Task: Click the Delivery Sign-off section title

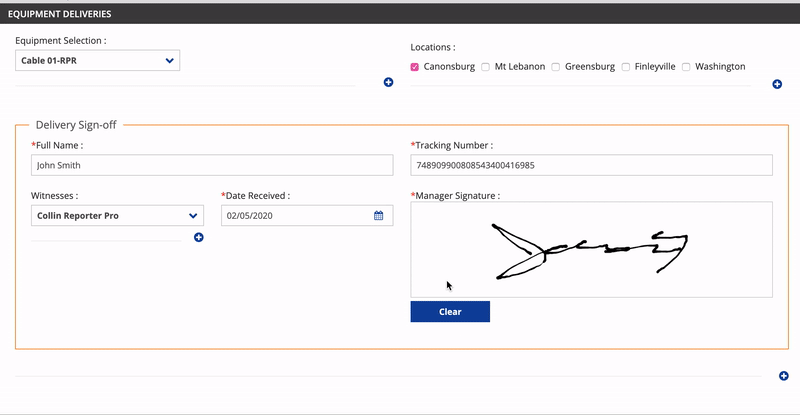Action: (76, 125)
